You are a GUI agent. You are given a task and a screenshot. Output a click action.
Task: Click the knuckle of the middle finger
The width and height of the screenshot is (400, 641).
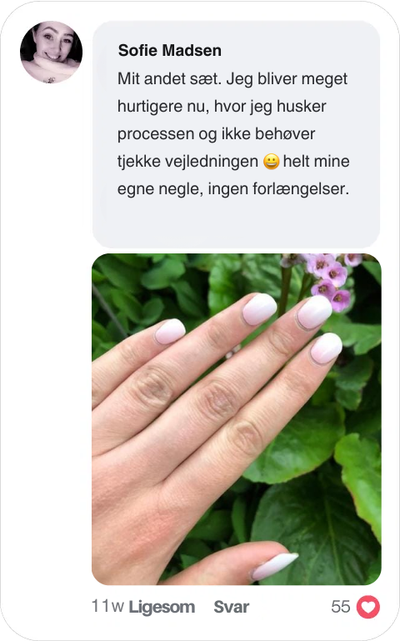[219, 399]
